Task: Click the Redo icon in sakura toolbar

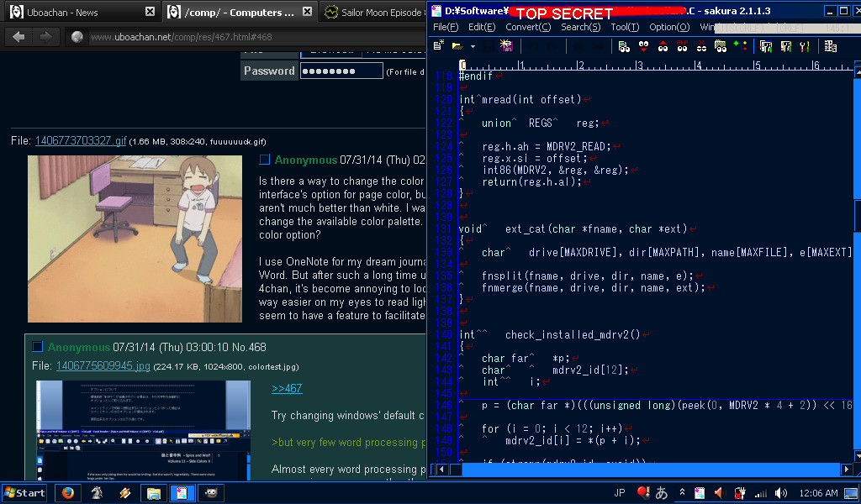Action: 552,46
